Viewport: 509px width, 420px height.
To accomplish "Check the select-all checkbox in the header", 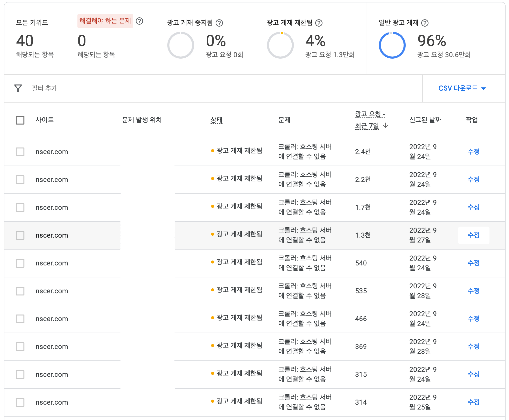I will coord(20,120).
